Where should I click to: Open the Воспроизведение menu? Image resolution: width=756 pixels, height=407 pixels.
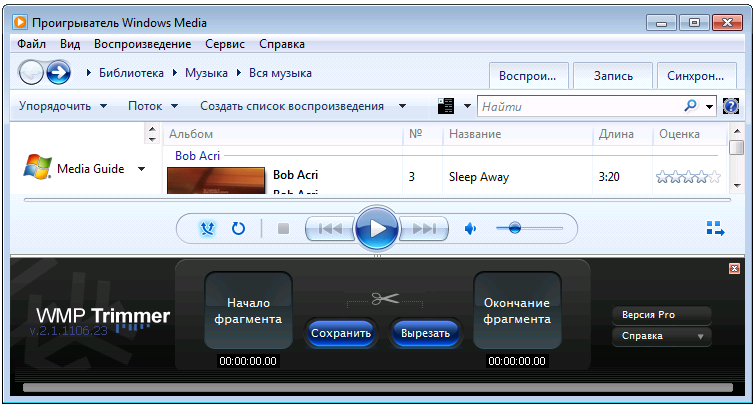coord(142,44)
